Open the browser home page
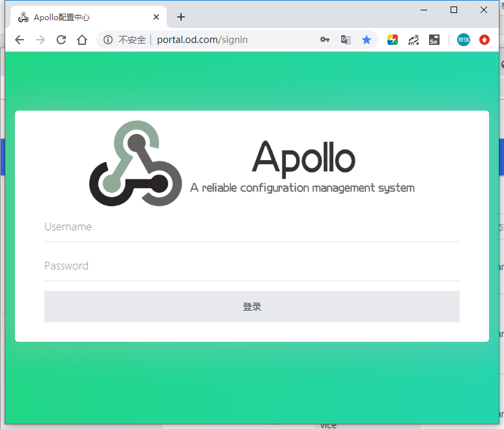This screenshot has height=429, width=504. pos(82,40)
